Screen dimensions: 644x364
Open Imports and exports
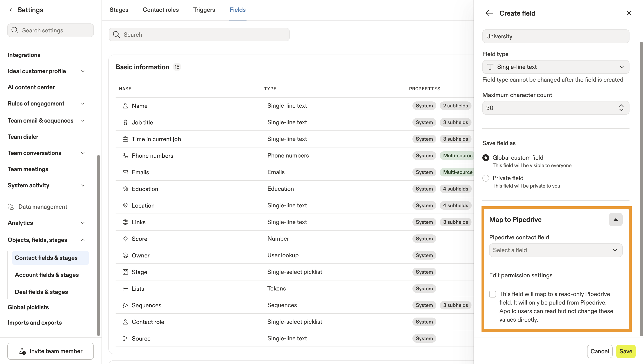pos(35,322)
